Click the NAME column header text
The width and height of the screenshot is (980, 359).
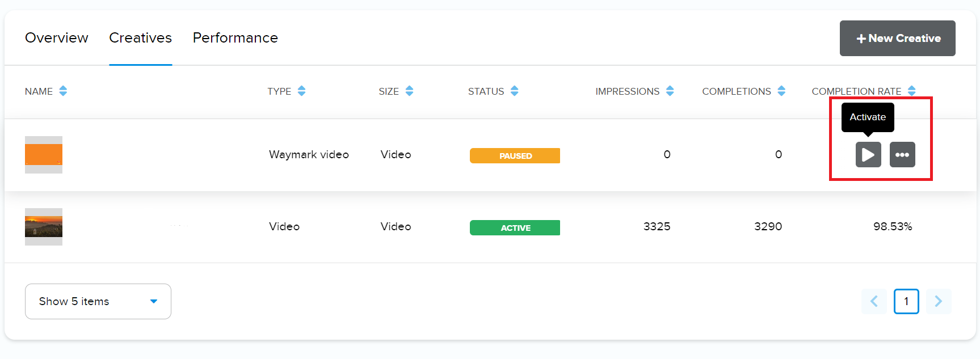39,91
